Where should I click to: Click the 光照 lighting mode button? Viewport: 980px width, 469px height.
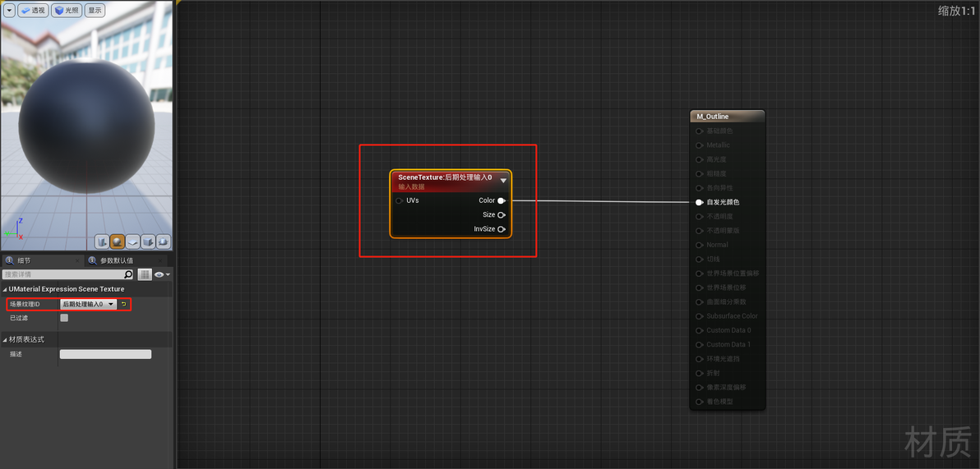point(67,10)
